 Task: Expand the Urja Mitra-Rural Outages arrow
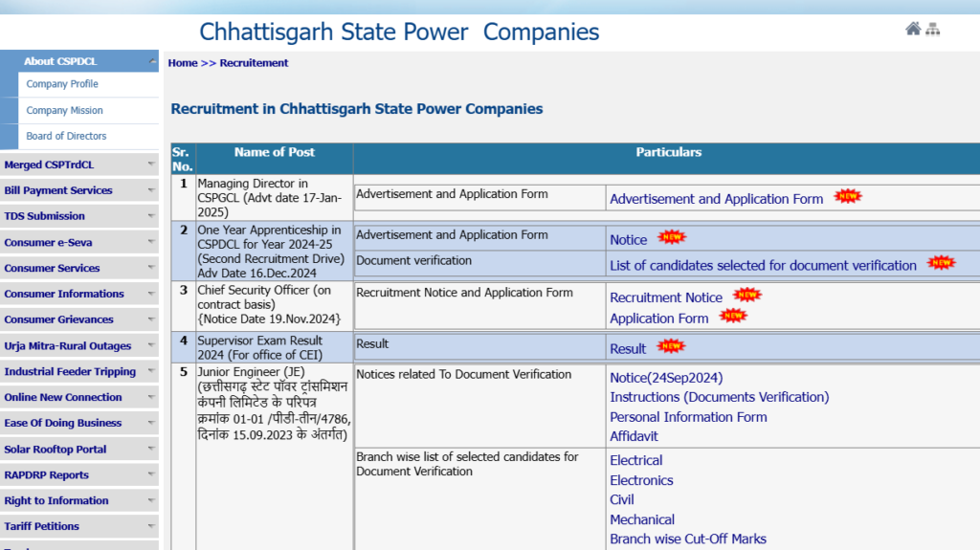tap(151, 345)
